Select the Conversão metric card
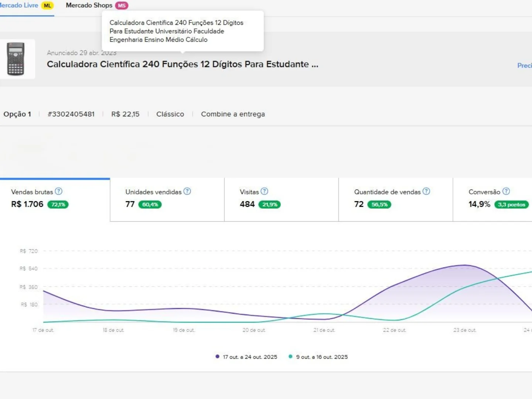Image resolution: width=532 pixels, height=399 pixels. tap(492, 200)
